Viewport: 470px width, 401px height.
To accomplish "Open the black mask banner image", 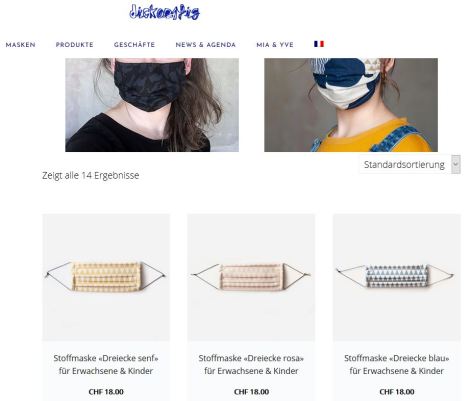I will pyautogui.click(x=152, y=105).
